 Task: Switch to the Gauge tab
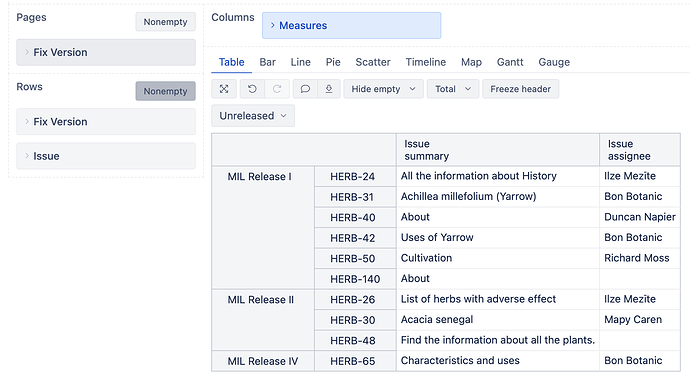[x=554, y=62]
